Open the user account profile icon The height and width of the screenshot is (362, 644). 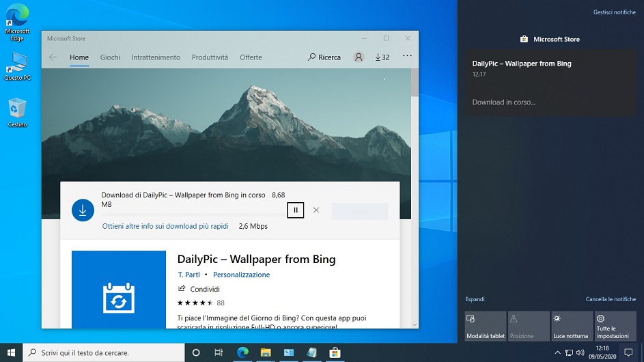(x=359, y=57)
